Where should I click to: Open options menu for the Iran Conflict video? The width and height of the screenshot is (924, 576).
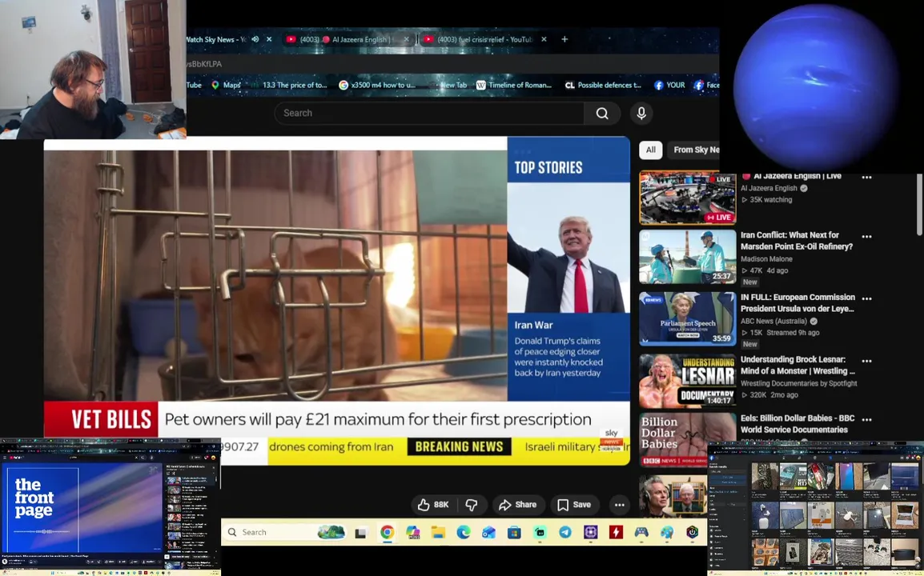(x=866, y=236)
